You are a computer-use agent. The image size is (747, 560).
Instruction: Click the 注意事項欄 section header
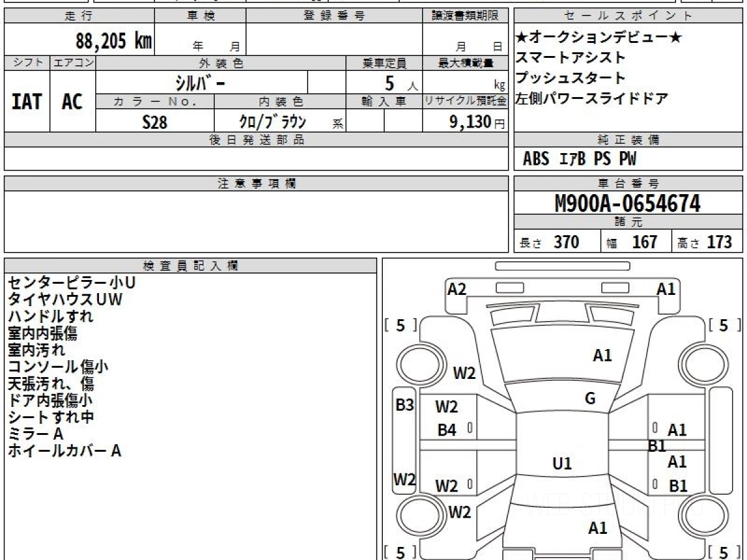coord(256,184)
